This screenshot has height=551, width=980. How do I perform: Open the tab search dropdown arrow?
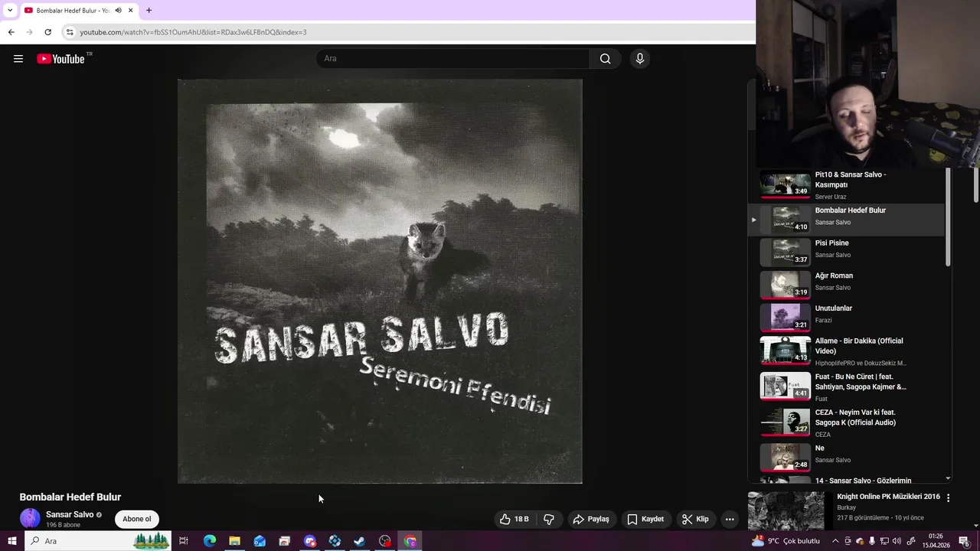(x=10, y=11)
